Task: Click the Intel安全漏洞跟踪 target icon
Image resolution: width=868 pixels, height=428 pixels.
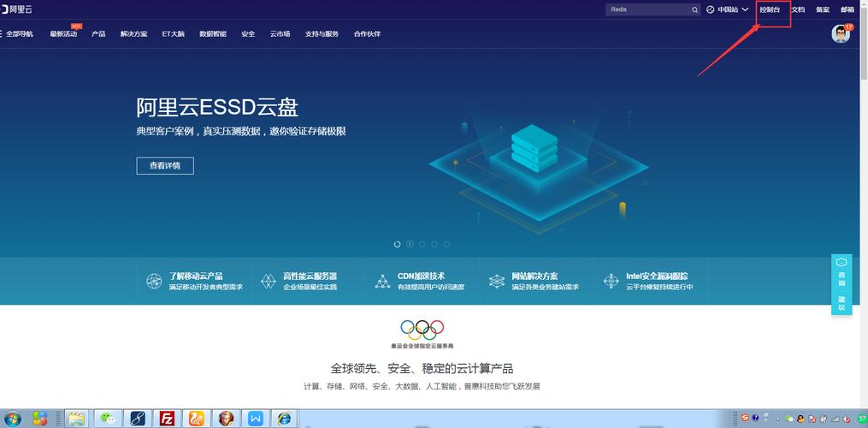Action: point(611,281)
